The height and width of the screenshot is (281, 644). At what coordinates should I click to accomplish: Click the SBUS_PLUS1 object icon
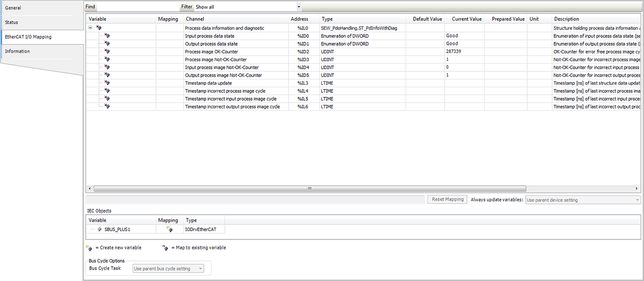coord(100,229)
